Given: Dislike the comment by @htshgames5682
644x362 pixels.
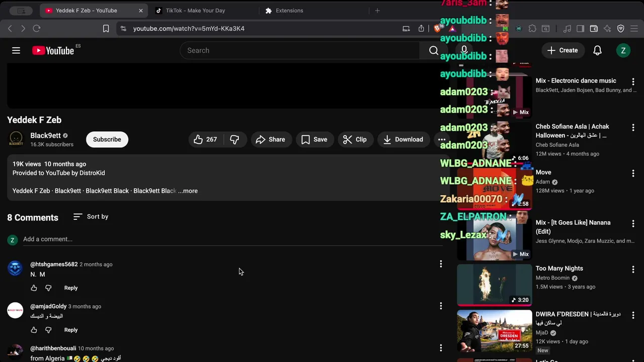Looking at the screenshot, I should coord(48,288).
